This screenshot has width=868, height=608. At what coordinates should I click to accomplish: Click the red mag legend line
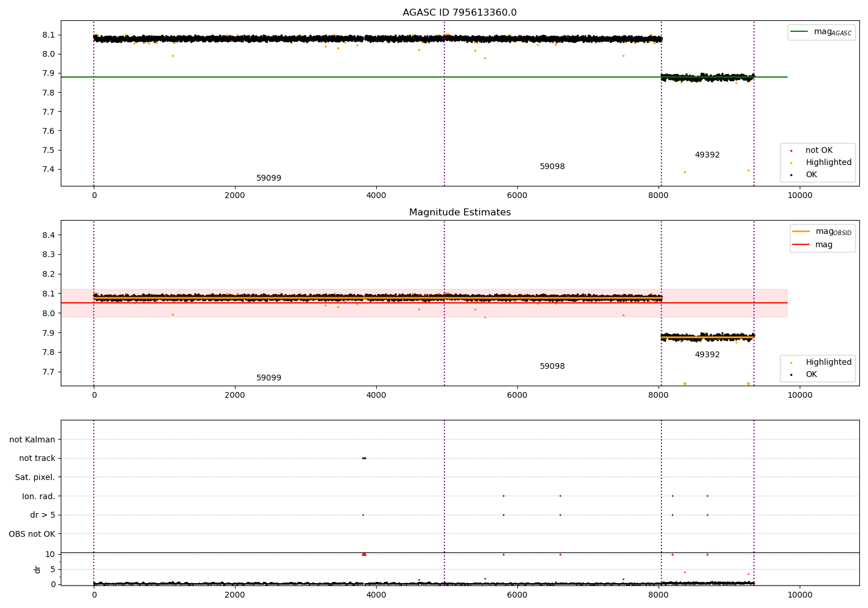pos(801,244)
